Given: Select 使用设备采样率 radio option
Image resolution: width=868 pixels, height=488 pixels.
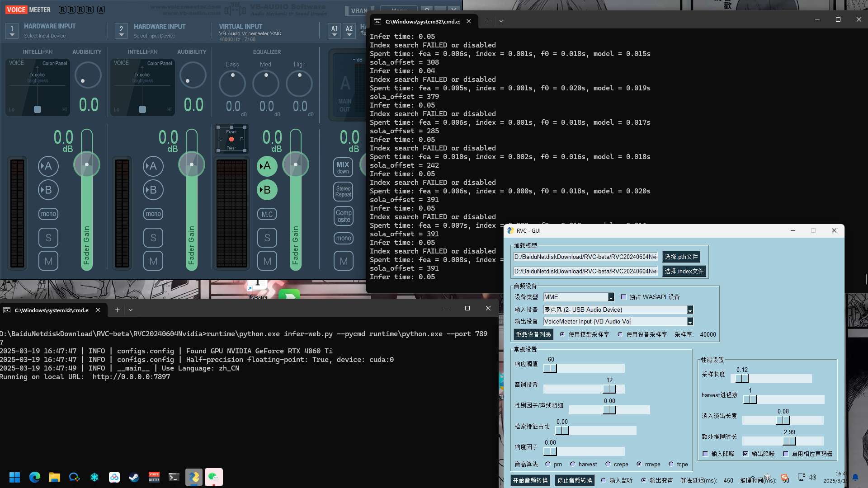Looking at the screenshot, I should pos(620,334).
